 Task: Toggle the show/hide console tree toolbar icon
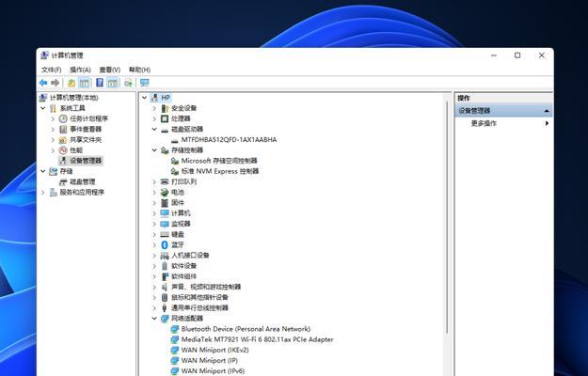[85, 83]
